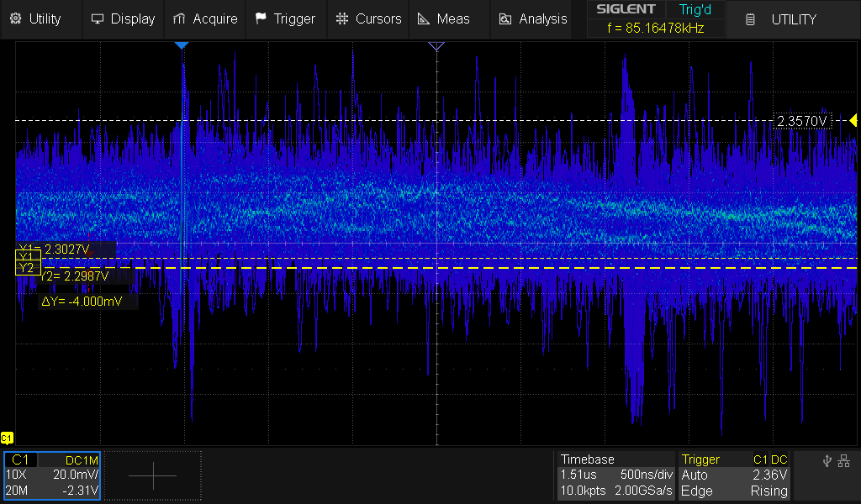Open the C1 channel descriptor box
This screenshot has width=861, height=504.
[52, 475]
